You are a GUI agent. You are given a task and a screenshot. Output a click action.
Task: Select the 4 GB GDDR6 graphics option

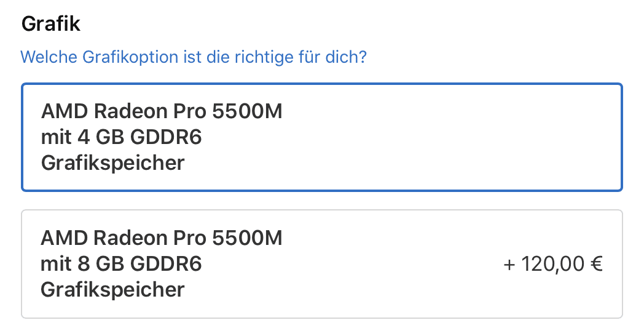tap(322, 137)
